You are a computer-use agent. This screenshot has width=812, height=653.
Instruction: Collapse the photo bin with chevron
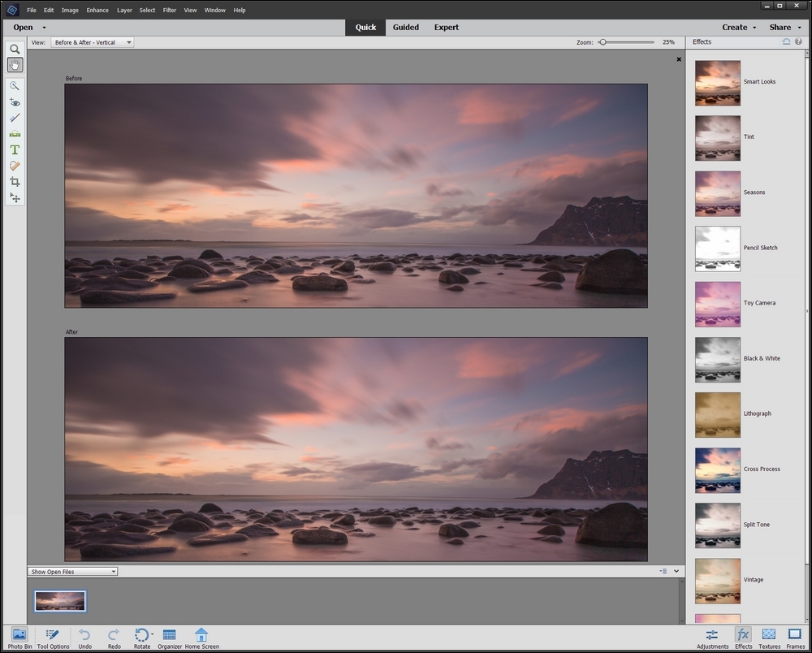(676, 571)
